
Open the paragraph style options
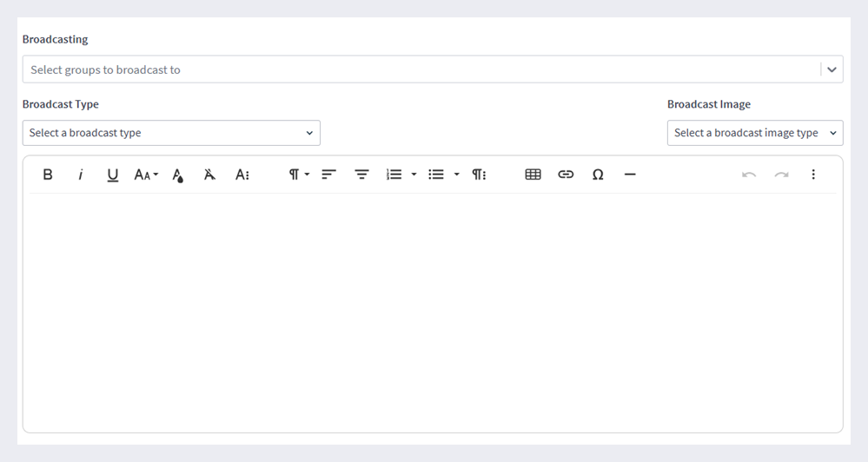[x=479, y=175]
